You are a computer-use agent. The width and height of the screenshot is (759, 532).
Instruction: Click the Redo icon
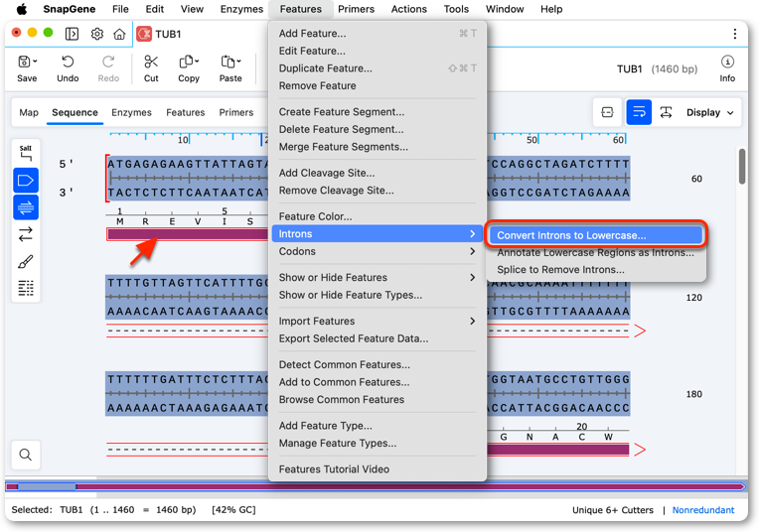(x=108, y=62)
